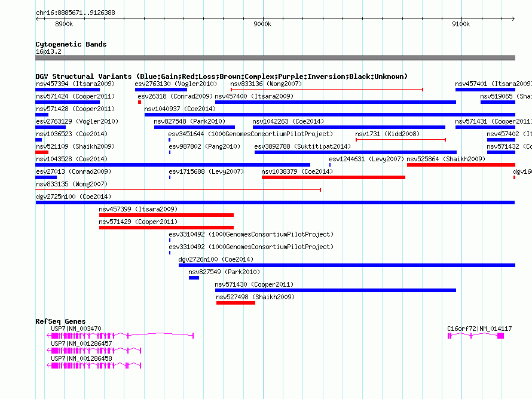Click the RefSeq Genes track title

pos(60,321)
